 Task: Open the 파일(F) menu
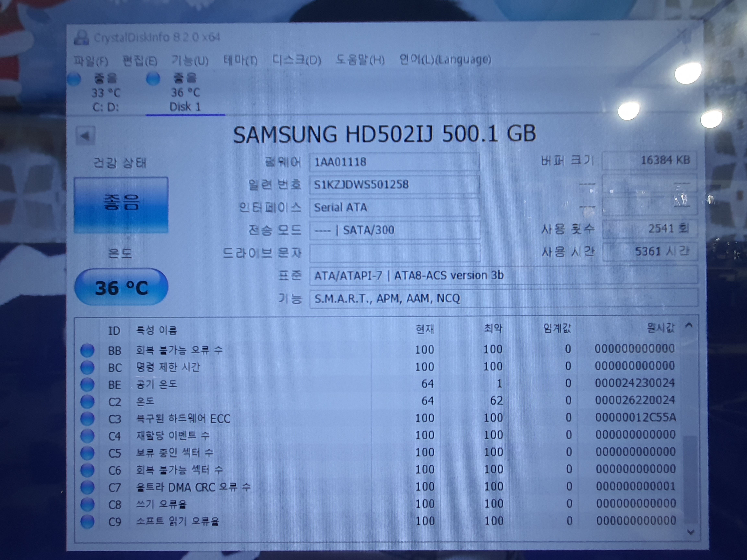coord(91,61)
